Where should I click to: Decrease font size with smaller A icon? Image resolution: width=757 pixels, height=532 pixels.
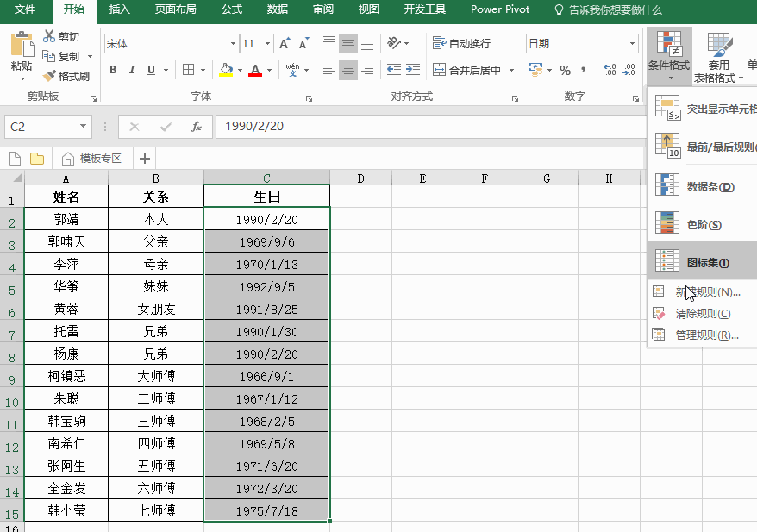tap(303, 43)
